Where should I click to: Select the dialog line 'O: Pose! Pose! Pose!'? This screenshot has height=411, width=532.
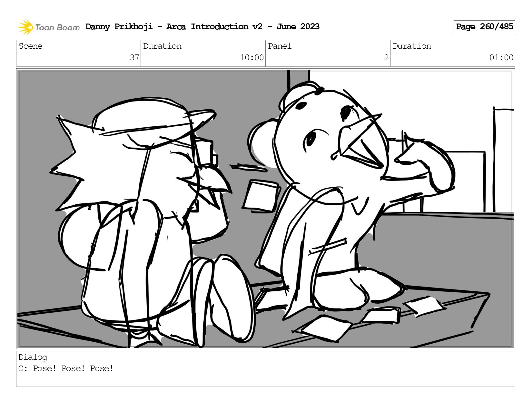point(66,368)
